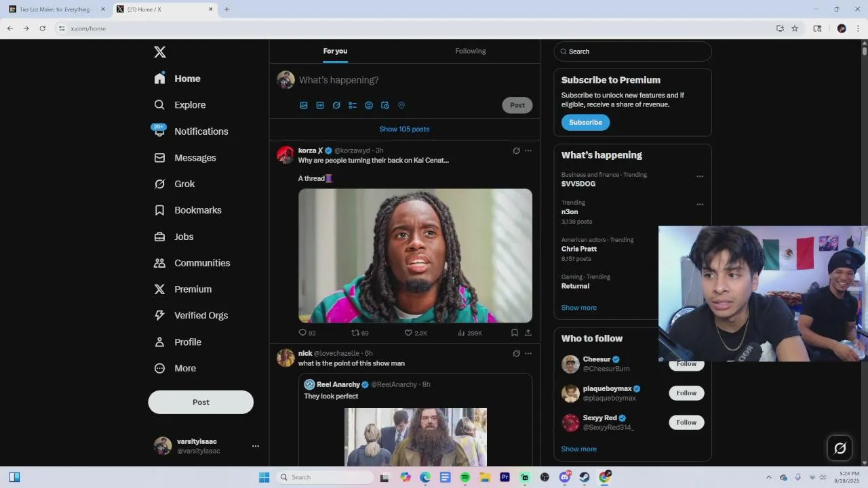This screenshot has width=868, height=488.
Task: Open the Kai Cenat image in korza's post
Action: [415, 256]
